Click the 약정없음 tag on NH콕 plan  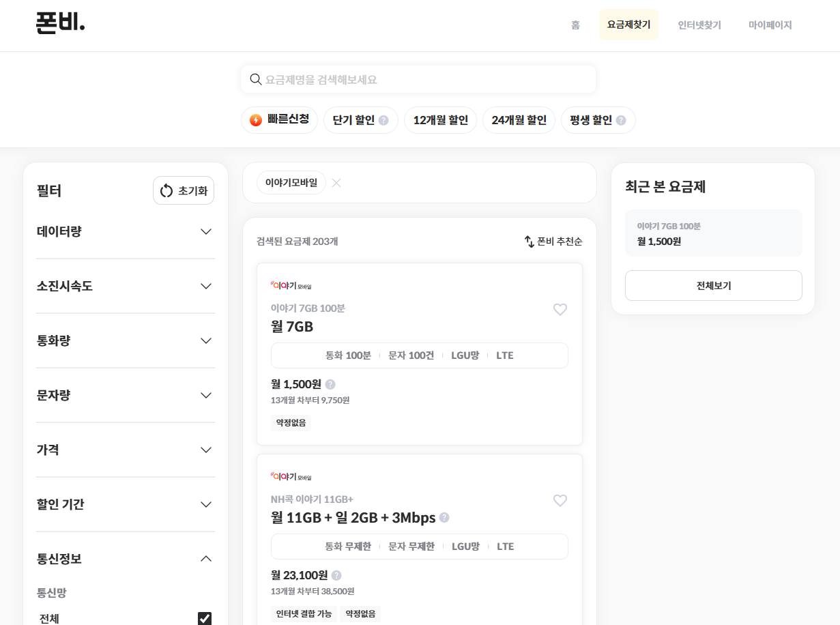pos(360,614)
